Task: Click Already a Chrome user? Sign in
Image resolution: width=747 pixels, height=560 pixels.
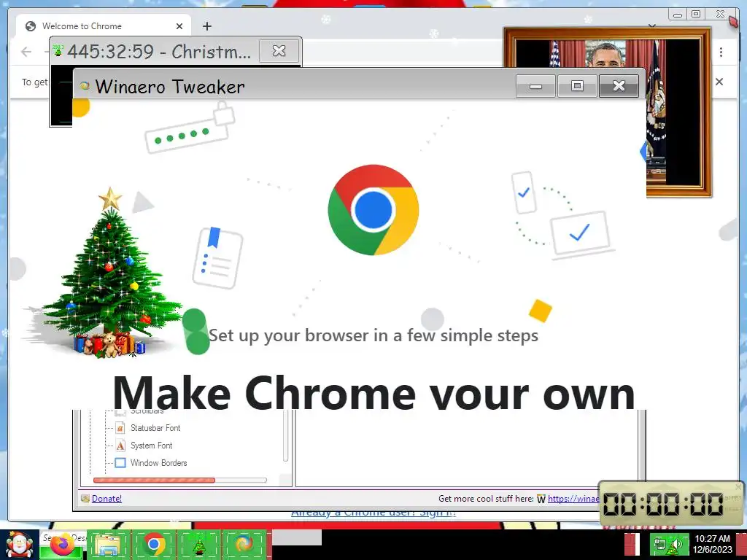Action: [x=373, y=513]
